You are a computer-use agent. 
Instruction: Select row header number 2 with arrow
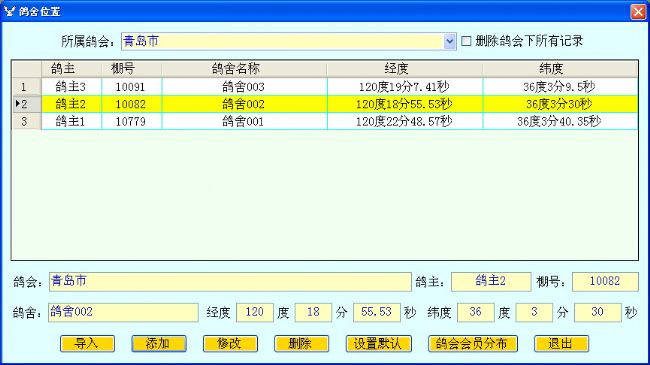pyautogui.click(x=27, y=104)
